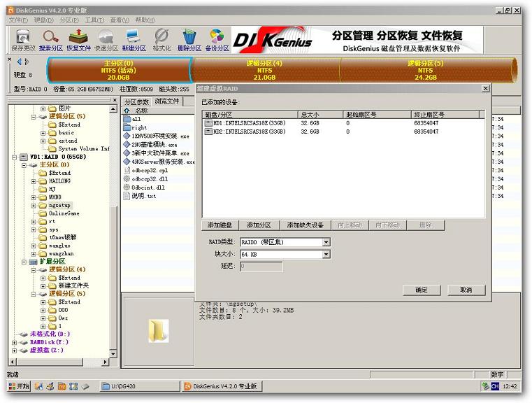Click the folder preview thumbnail
This screenshot has height=403, width=532.
159,331
